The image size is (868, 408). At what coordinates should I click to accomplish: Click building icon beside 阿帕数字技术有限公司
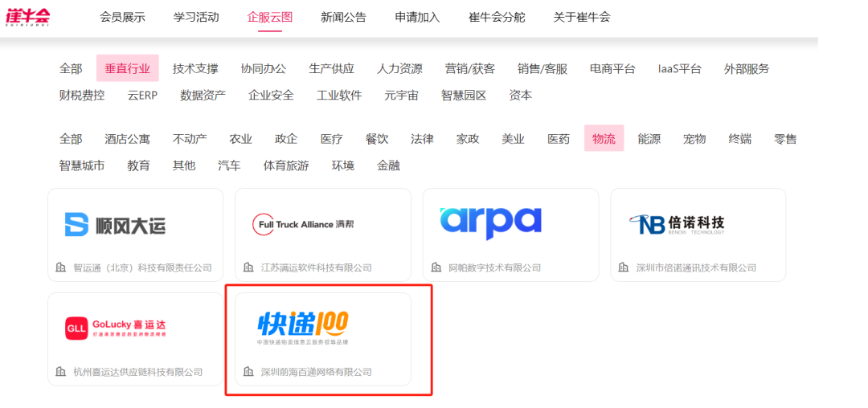436,267
